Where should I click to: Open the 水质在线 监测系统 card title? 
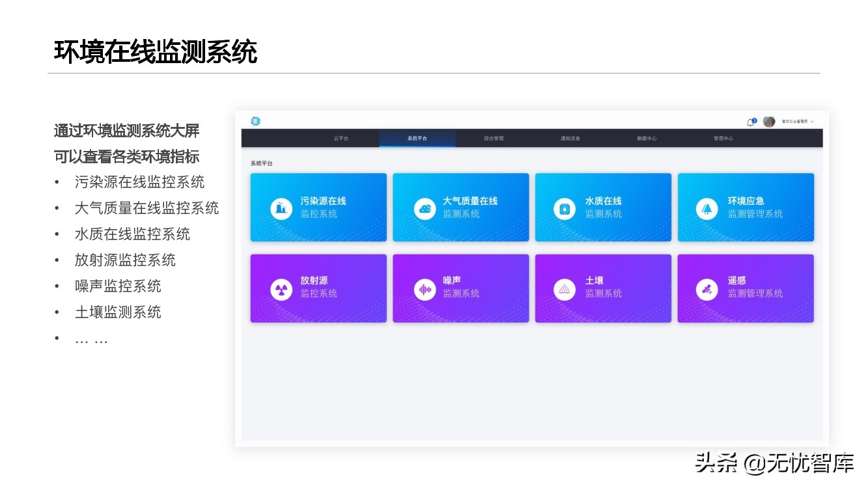click(x=604, y=208)
